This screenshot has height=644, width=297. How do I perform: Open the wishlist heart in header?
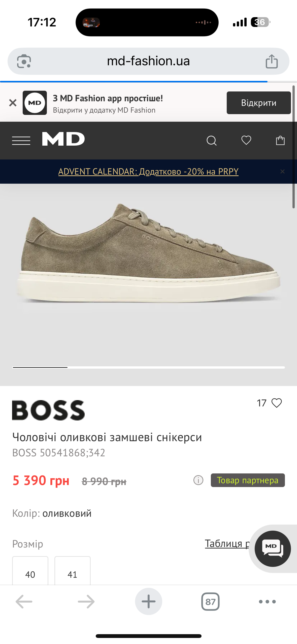[x=246, y=140]
